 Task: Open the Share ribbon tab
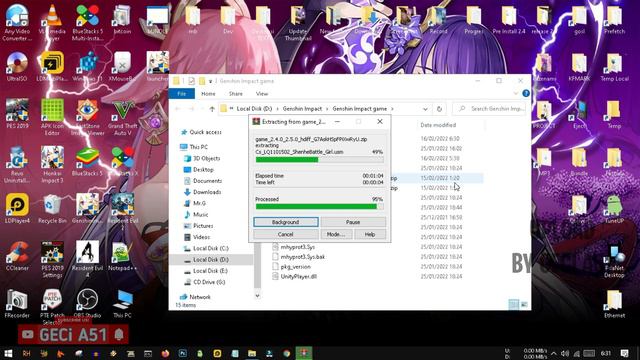tap(236, 94)
